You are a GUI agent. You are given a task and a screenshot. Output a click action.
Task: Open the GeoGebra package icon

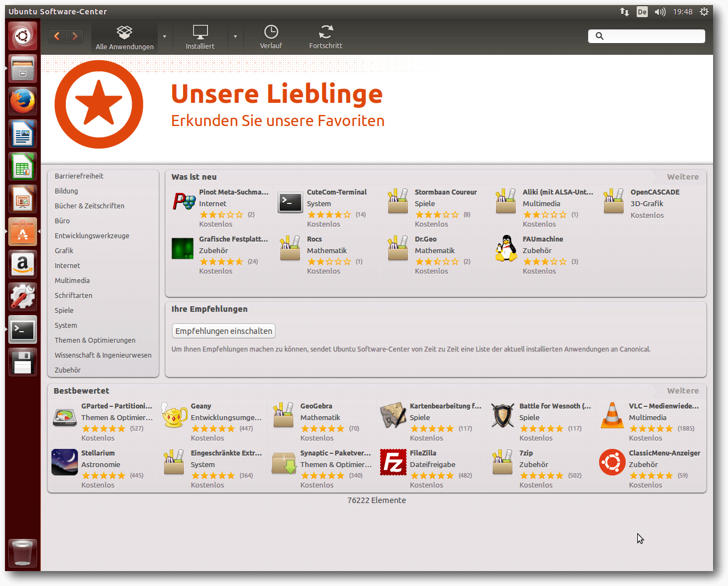tap(283, 415)
